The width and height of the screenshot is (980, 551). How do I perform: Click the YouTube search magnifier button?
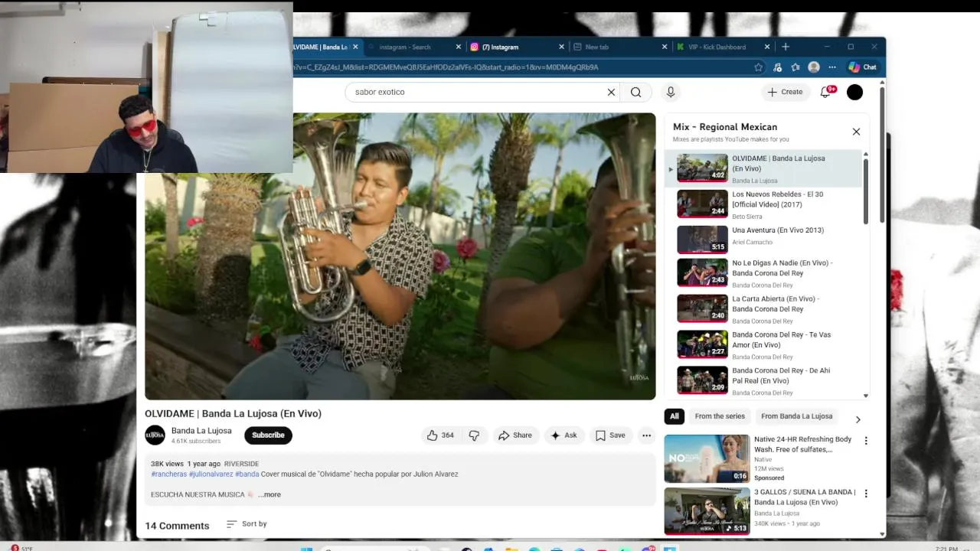coord(635,92)
